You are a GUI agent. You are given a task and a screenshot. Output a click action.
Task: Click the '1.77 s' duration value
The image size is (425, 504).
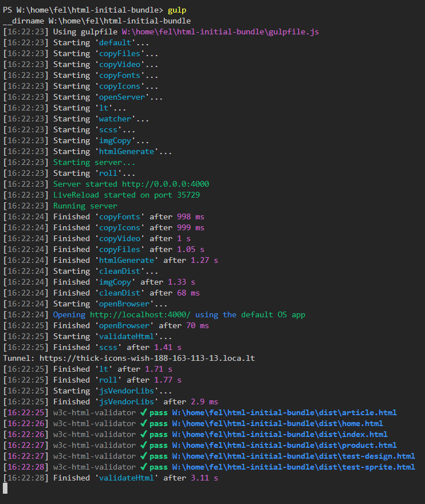click(168, 380)
